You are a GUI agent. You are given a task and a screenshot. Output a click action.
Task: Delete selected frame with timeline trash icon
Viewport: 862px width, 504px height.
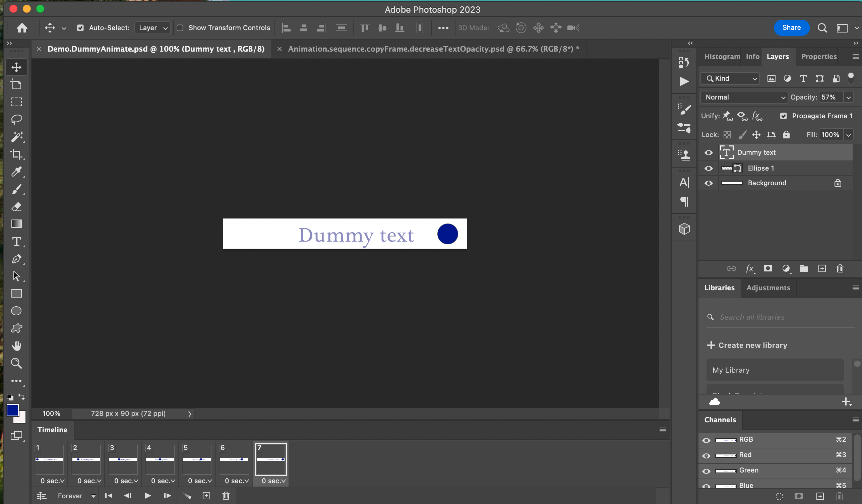[x=226, y=496]
